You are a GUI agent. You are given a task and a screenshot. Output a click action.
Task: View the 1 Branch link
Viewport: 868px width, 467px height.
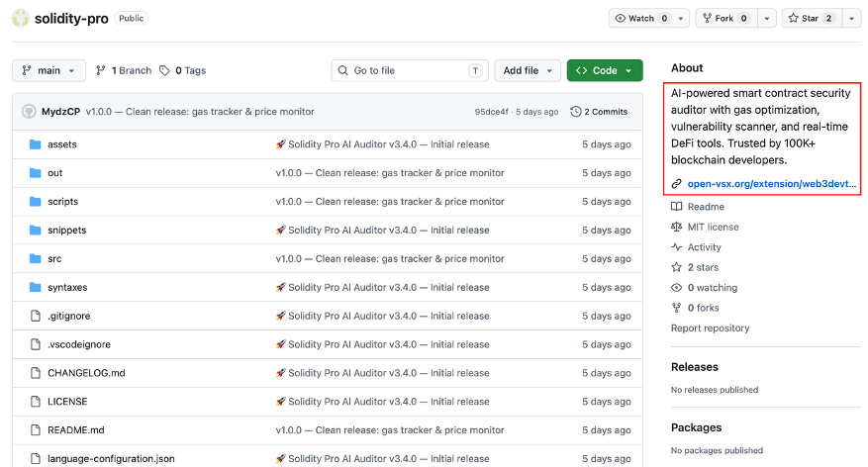click(x=124, y=70)
